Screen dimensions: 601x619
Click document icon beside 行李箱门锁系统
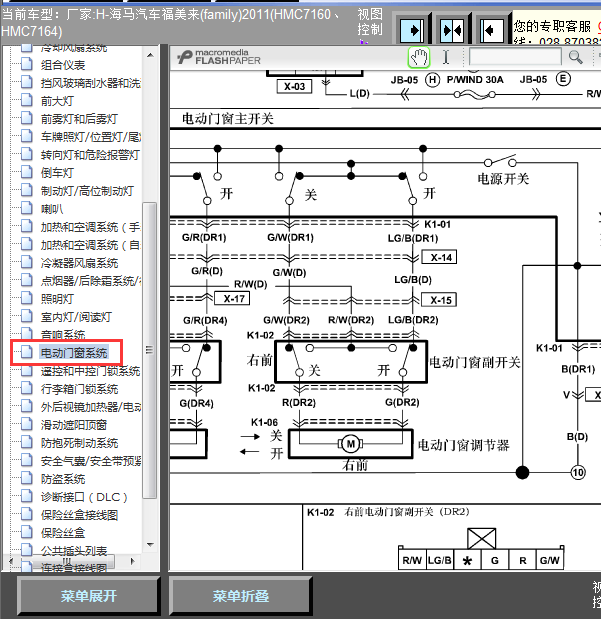(x=26, y=388)
